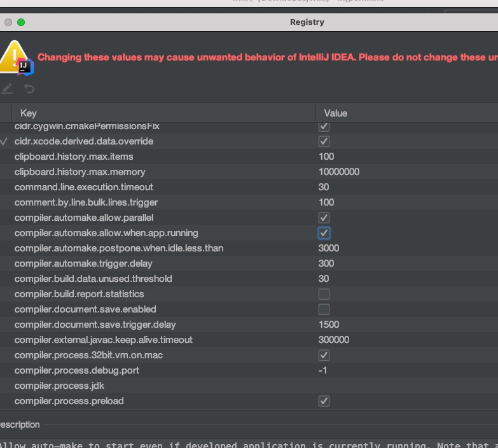Image resolution: width=498 pixels, height=448 pixels.
Task: Select the clipboard.history.max.items row key
Action: click(74, 157)
